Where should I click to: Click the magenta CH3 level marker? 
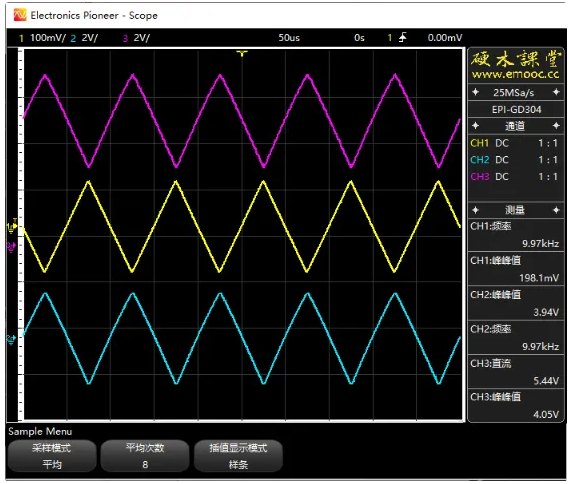pyautogui.click(x=11, y=246)
